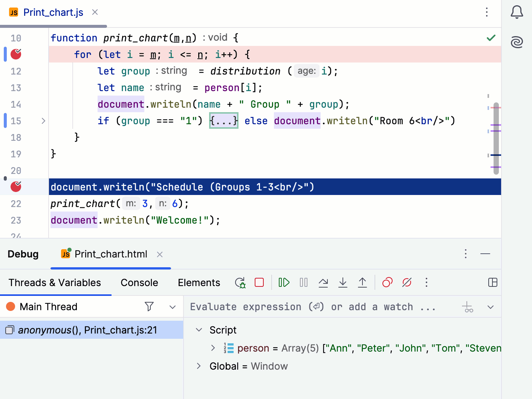The width and height of the screenshot is (532, 399).
Task: Step over the current line
Action: coord(323,282)
